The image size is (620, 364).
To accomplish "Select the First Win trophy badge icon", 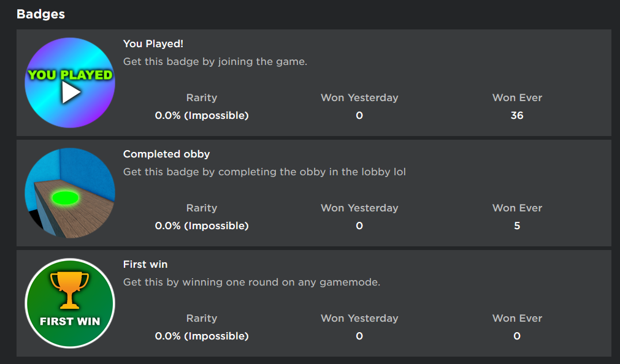I will (70, 303).
